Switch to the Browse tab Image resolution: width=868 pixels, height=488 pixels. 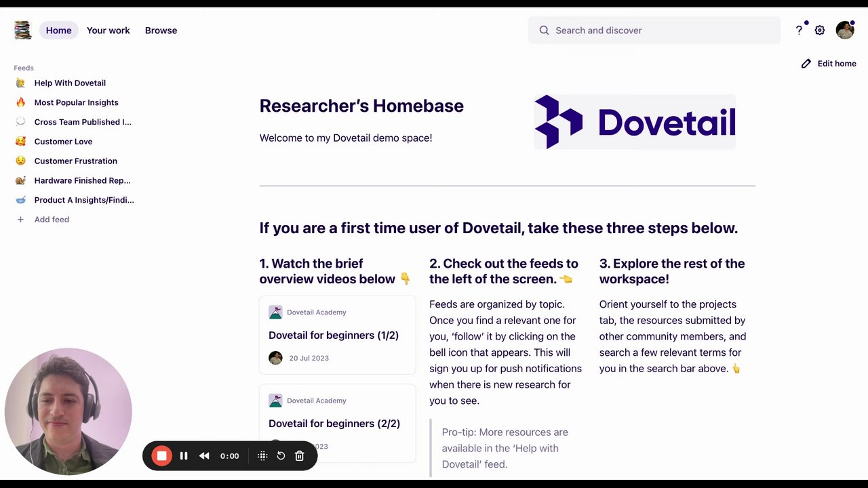(161, 30)
